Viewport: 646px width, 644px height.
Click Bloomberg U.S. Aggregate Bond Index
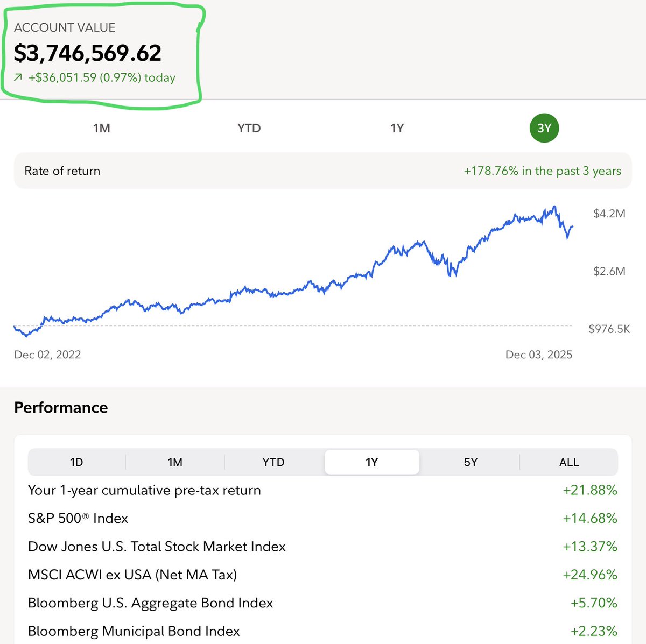coord(151,603)
